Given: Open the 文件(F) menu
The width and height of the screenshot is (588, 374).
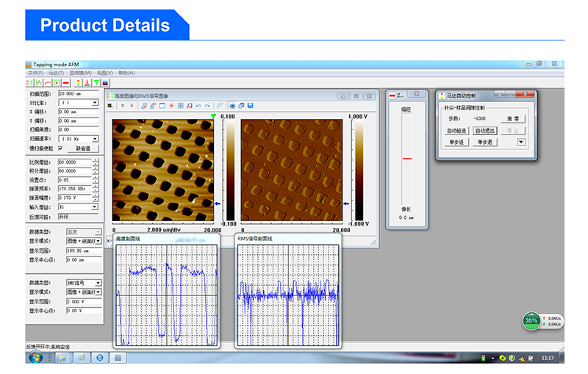Looking at the screenshot, I should [35, 73].
